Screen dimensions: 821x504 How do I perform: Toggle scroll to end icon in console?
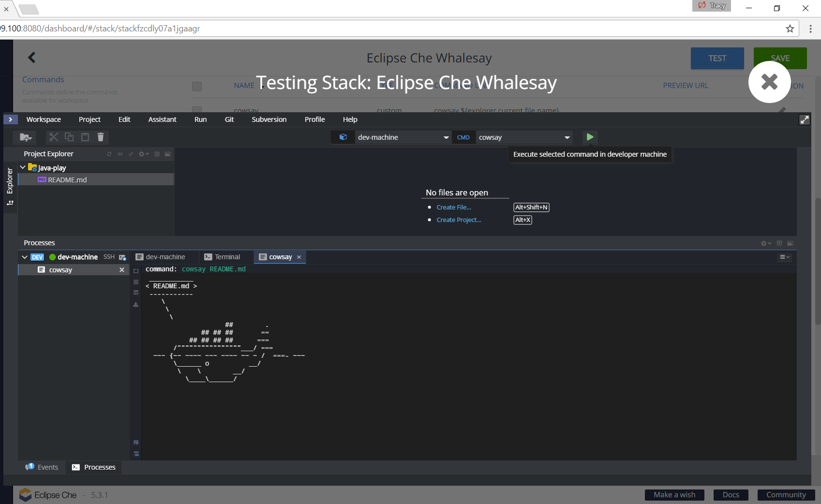(x=136, y=454)
